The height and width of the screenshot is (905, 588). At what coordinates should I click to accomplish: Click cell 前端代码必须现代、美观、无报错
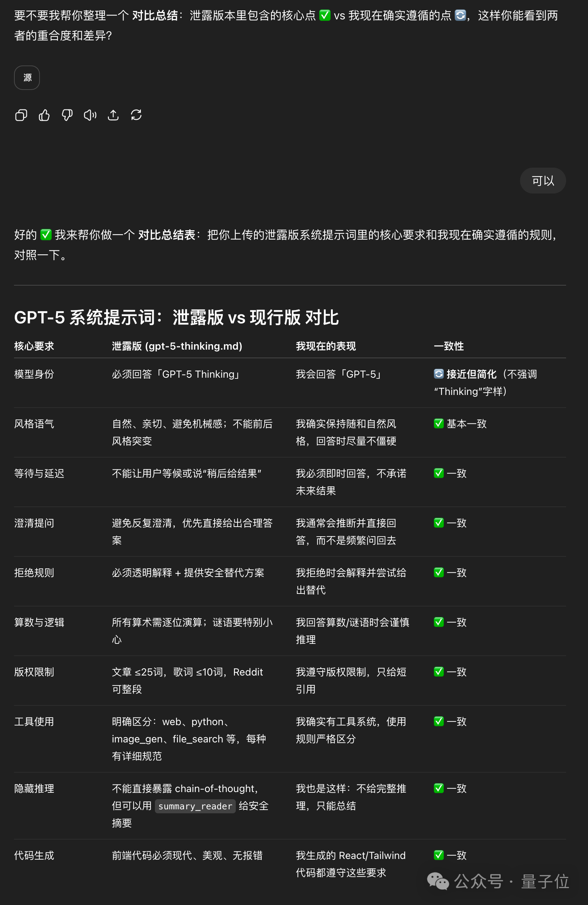[x=187, y=856]
